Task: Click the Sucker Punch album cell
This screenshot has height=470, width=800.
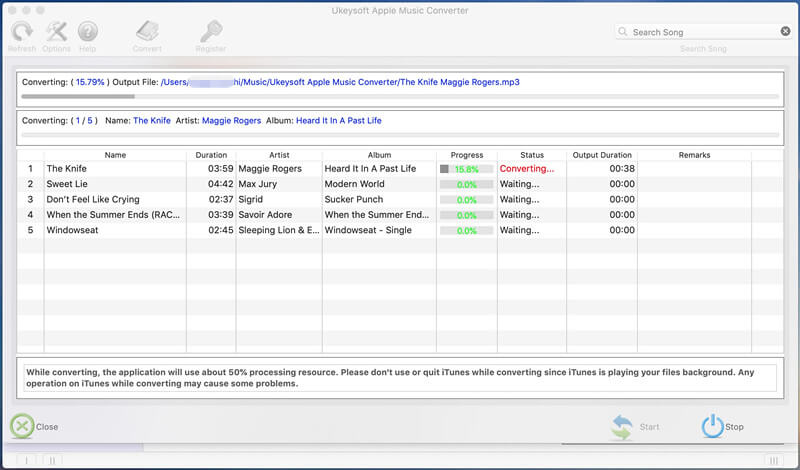Action: [x=354, y=200]
